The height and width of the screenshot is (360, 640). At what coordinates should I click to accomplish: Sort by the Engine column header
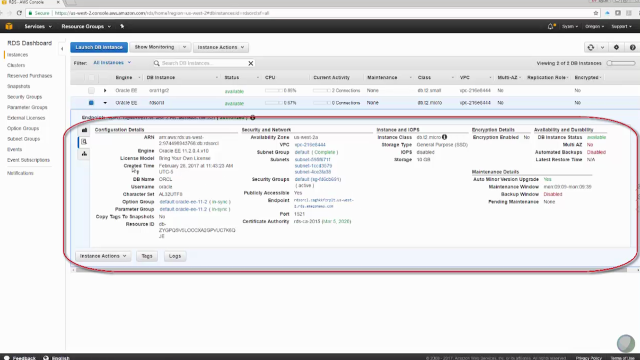click(124, 78)
